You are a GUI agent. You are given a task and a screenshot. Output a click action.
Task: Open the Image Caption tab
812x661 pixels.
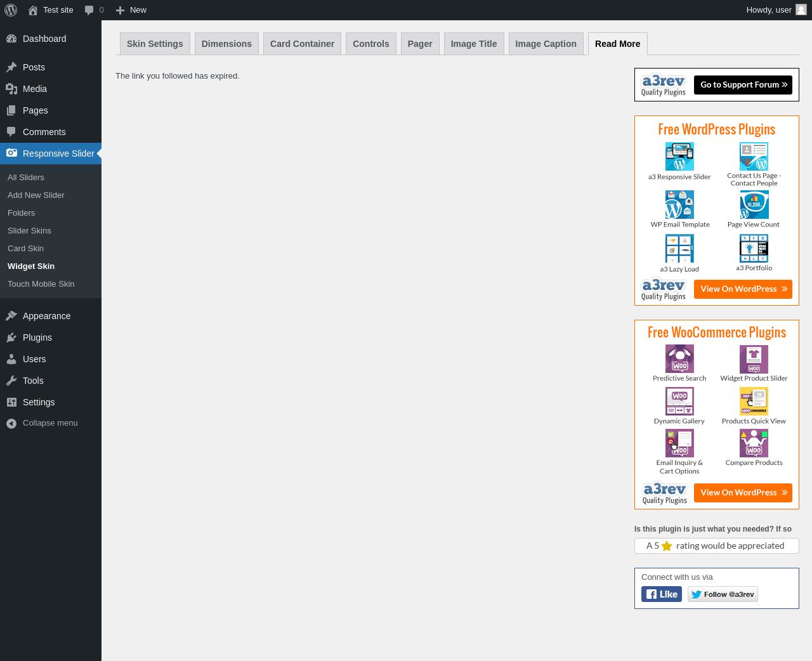tap(546, 44)
